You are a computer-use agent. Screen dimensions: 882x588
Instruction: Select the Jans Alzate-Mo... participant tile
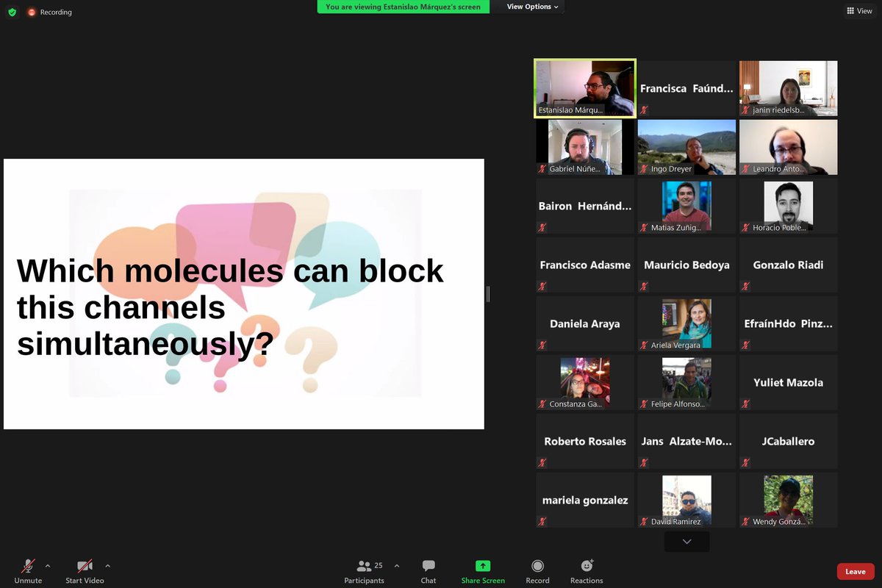point(686,441)
